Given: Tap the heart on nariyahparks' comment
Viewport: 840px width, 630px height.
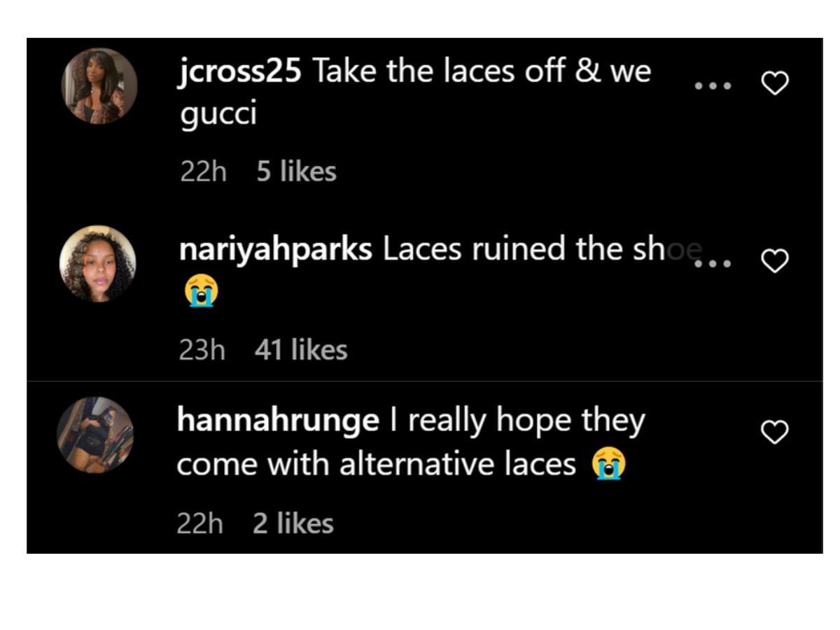Looking at the screenshot, I should coord(774,262).
